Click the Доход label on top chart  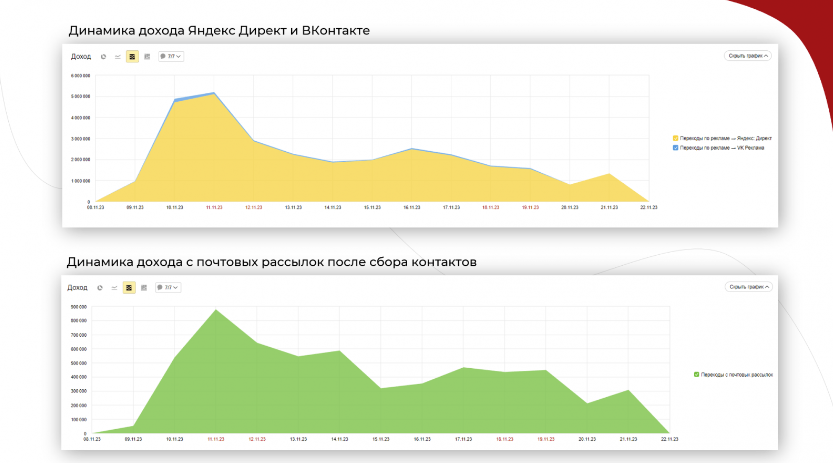(80, 57)
